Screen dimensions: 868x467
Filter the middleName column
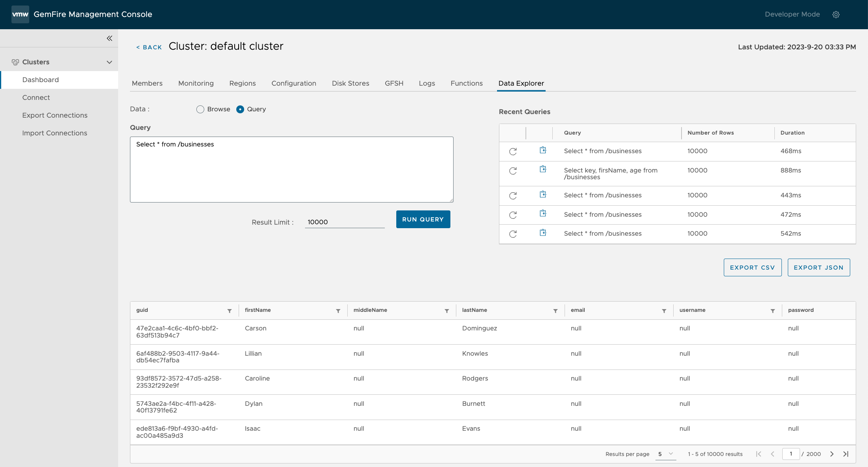click(447, 311)
